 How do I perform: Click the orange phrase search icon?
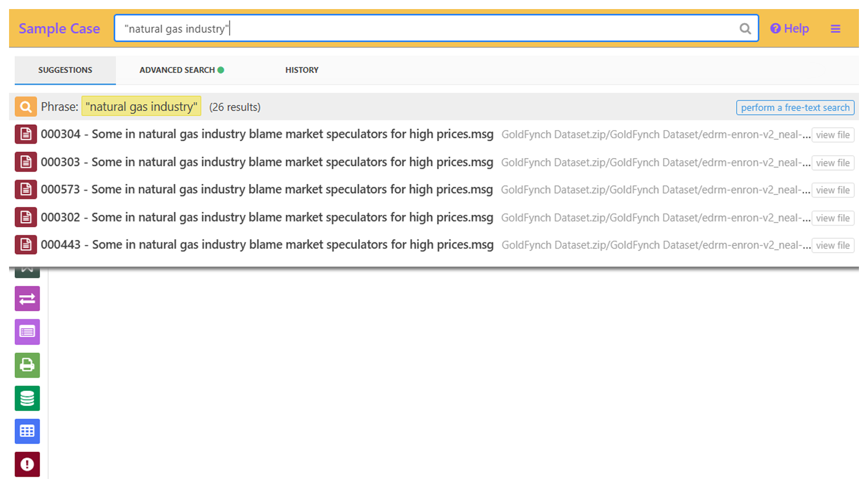click(26, 107)
